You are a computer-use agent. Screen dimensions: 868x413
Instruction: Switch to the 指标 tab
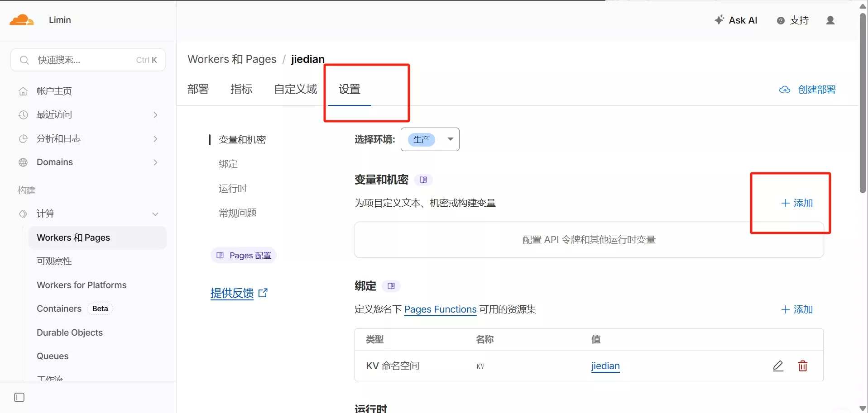(241, 89)
